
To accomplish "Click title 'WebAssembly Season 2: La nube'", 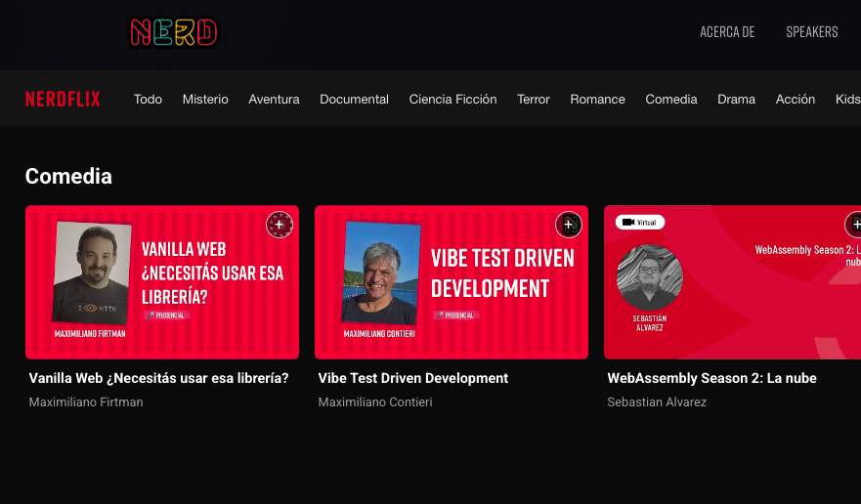I will point(711,378).
